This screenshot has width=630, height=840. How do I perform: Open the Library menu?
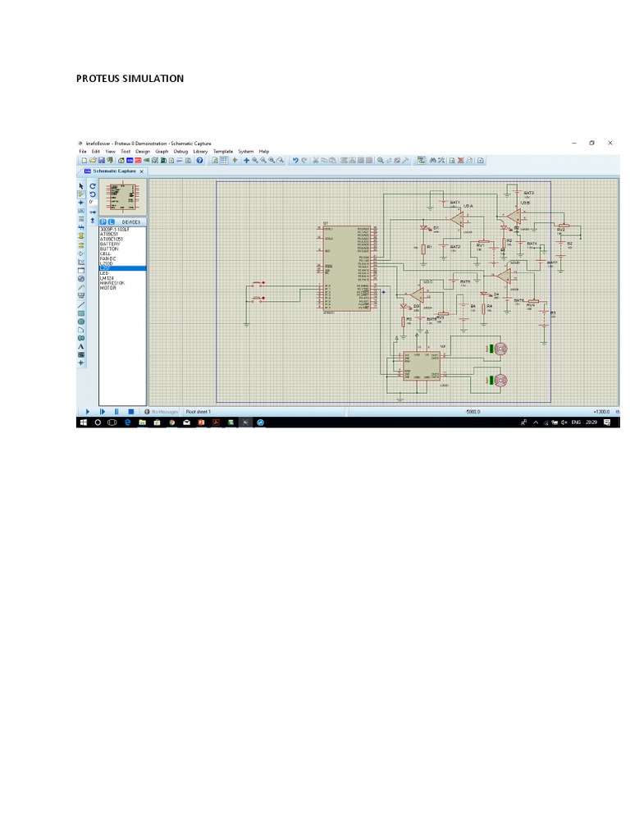pos(200,152)
